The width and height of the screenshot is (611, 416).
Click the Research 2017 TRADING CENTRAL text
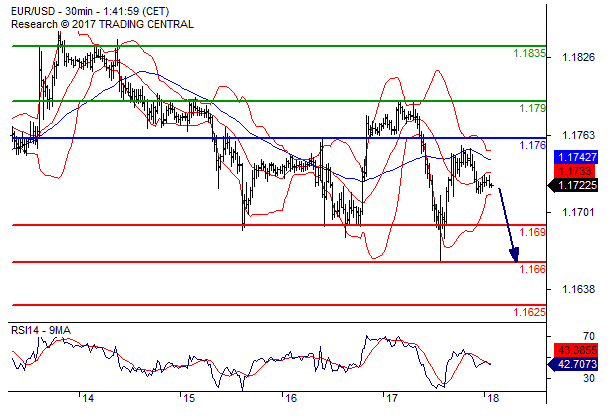[x=102, y=24]
